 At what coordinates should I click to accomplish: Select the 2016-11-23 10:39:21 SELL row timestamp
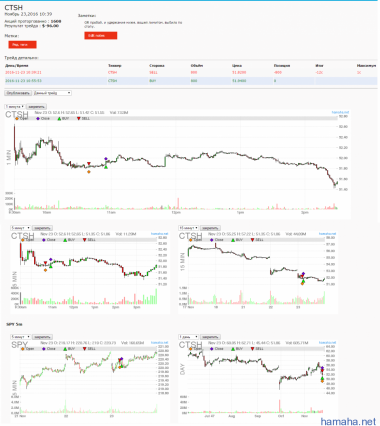[23, 72]
